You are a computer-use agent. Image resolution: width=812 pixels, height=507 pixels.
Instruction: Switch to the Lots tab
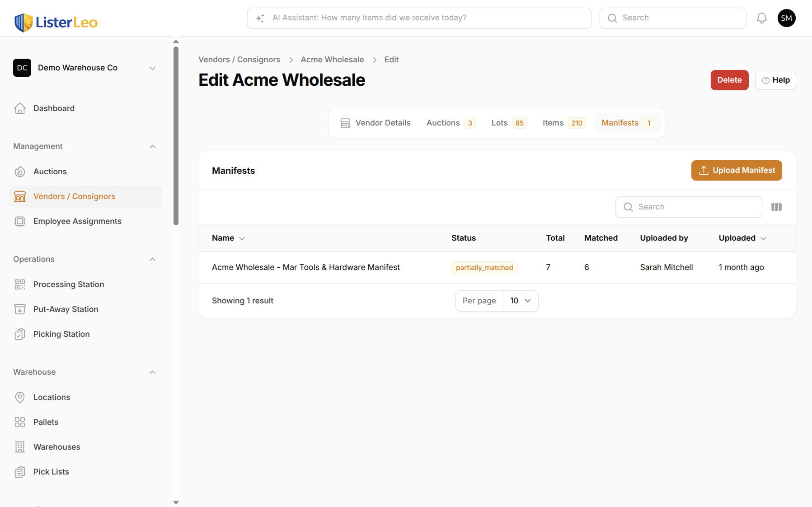(509, 123)
